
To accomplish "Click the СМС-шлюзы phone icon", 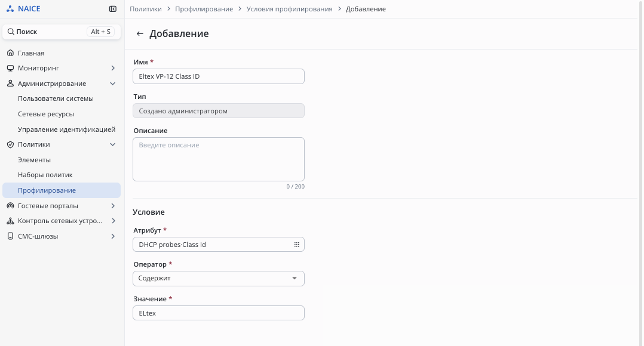I will click(10, 236).
